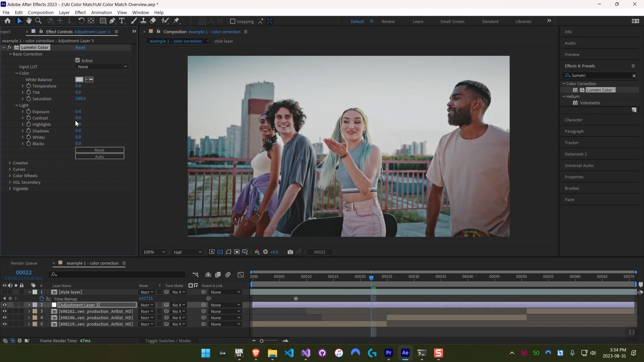
Task: Select the Type tool
Action: point(122,21)
